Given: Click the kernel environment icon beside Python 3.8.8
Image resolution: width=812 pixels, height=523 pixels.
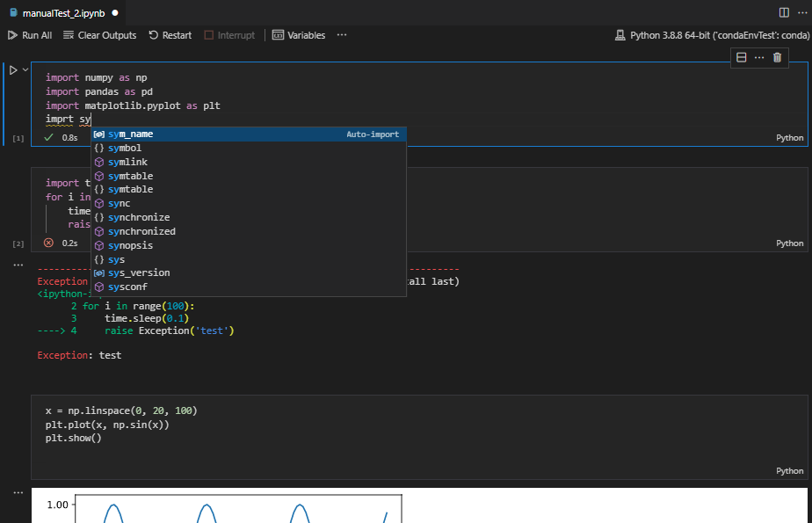Looking at the screenshot, I should pos(621,35).
